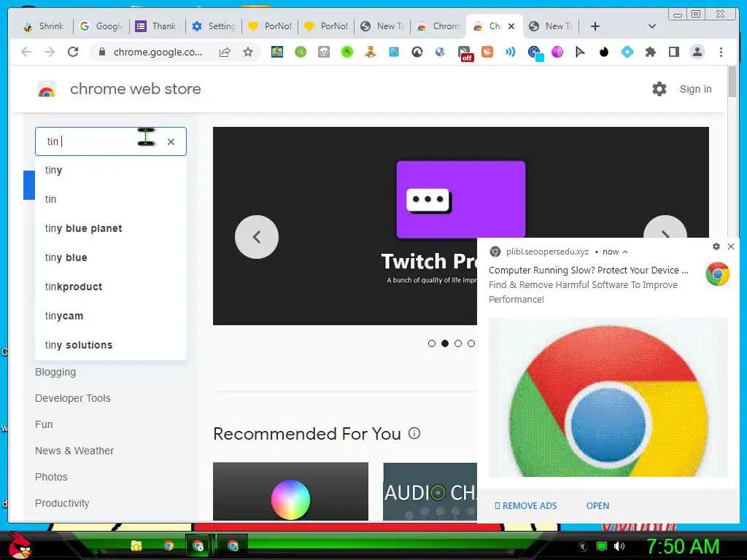Open the blue shield extension

tap(393, 52)
